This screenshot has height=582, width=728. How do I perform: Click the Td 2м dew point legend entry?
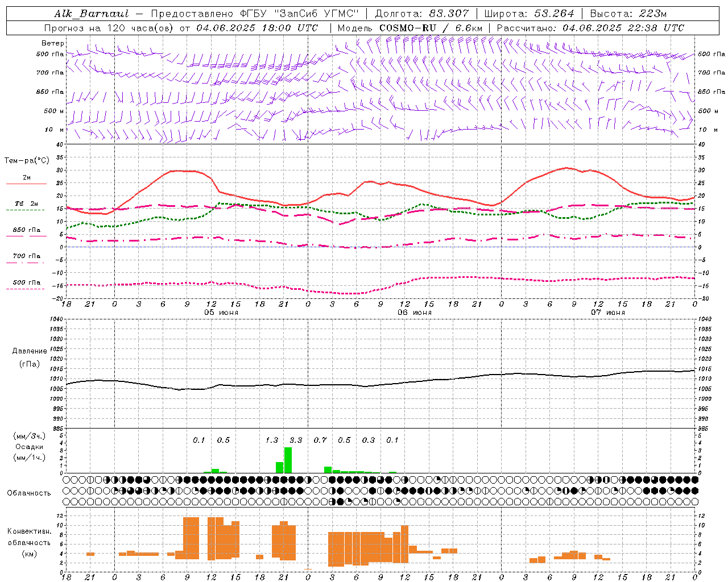coord(26,203)
